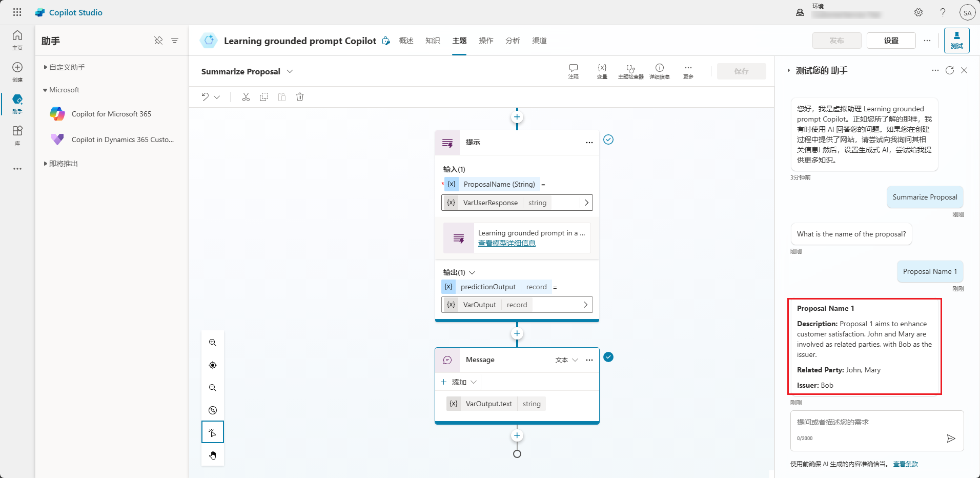This screenshot has height=478, width=980.
Task: Open the Summarize Proposal topic dropdown
Action: 290,71
